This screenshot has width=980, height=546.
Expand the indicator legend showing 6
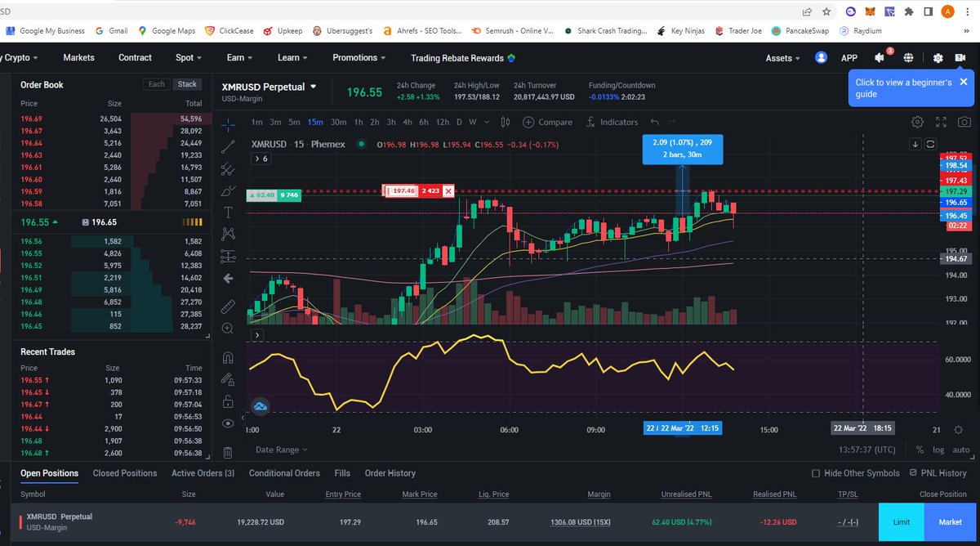coord(261,159)
